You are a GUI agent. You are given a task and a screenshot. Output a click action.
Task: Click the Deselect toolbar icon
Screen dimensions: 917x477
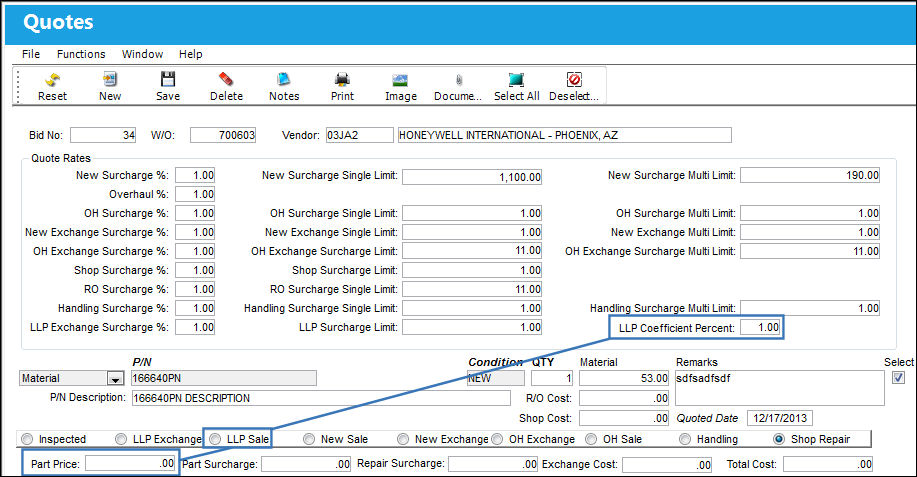[x=574, y=80]
